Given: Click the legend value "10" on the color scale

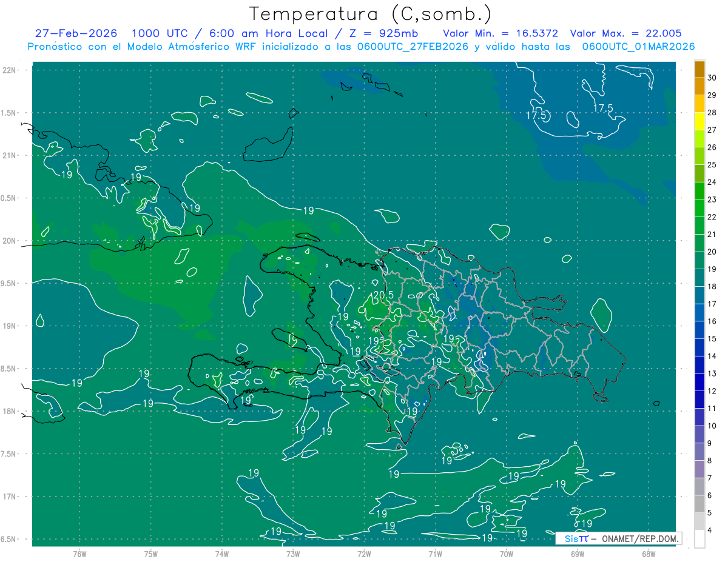Looking at the screenshot, I should pos(712,426).
